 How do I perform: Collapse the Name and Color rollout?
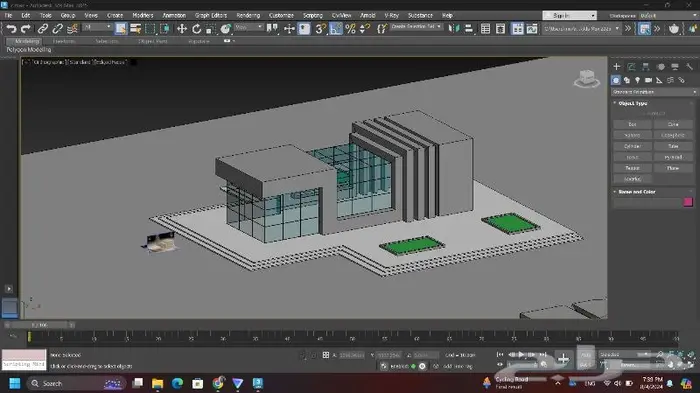pyautogui.click(x=637, y=192)
